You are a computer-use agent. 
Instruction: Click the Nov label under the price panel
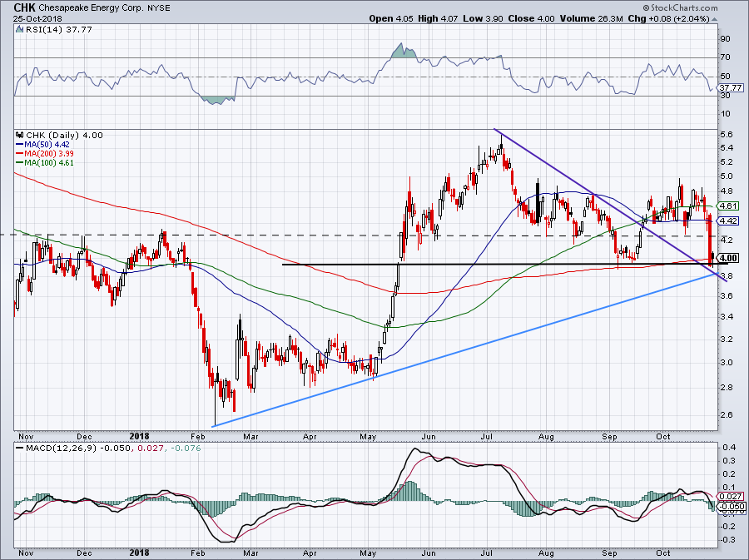(x=26, y=437)
